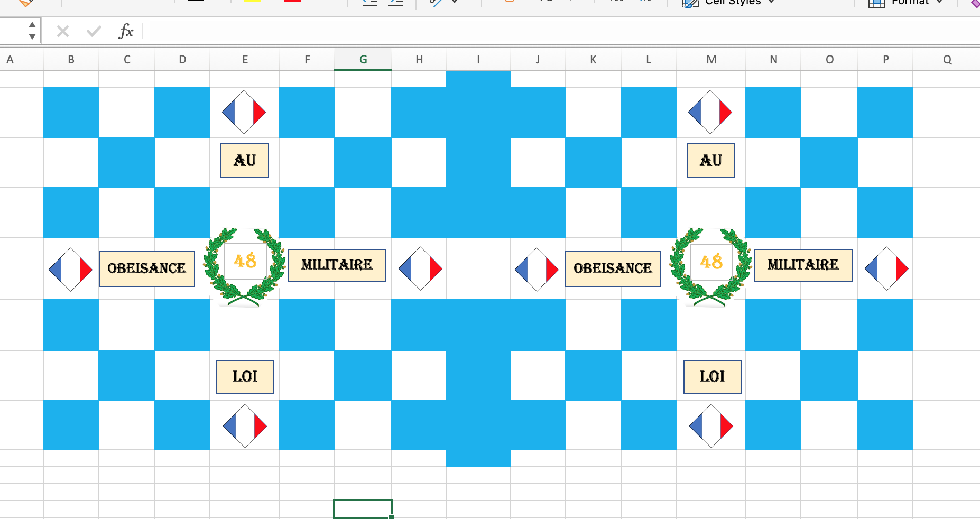Image resolution: width=980 pixels, height=519 pixels.
Task: Select column B via its header
Action: pos(71,60)
